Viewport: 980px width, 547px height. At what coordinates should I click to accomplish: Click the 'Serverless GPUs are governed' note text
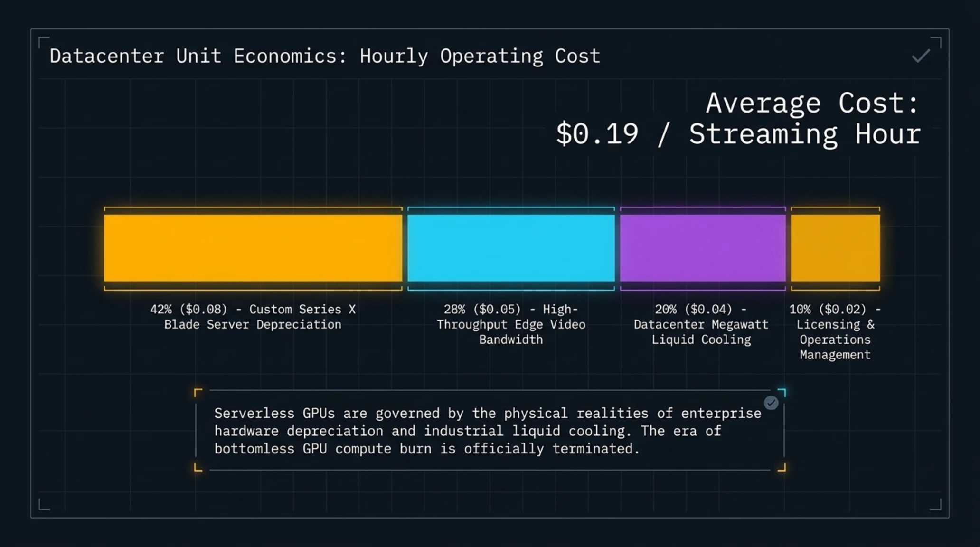point(488,431)
